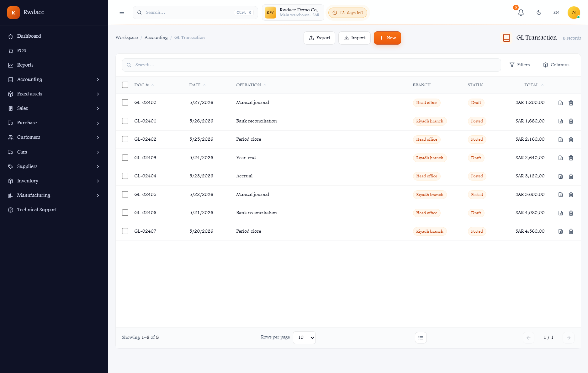The height and width of the screenshot is (373, 588).
Task: Go to the Workspace breadcrumb link
Action: tap(126, 37)
